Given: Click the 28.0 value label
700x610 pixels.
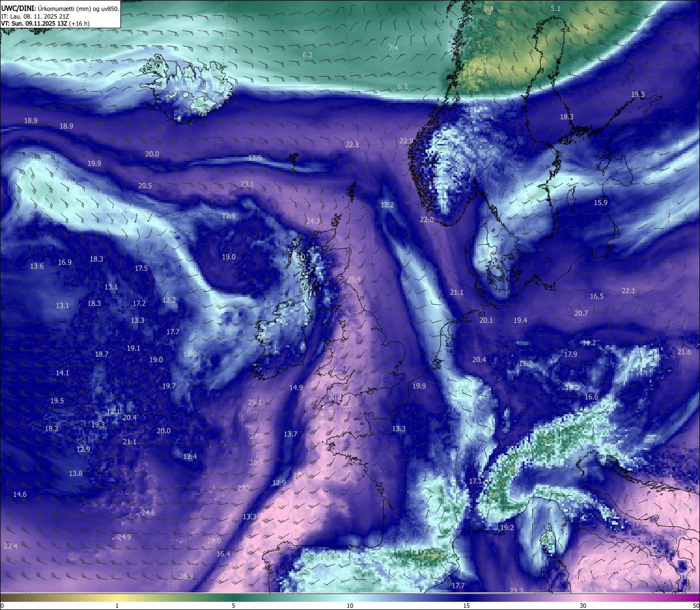Looking at the screenshot, I should (214, 541).
